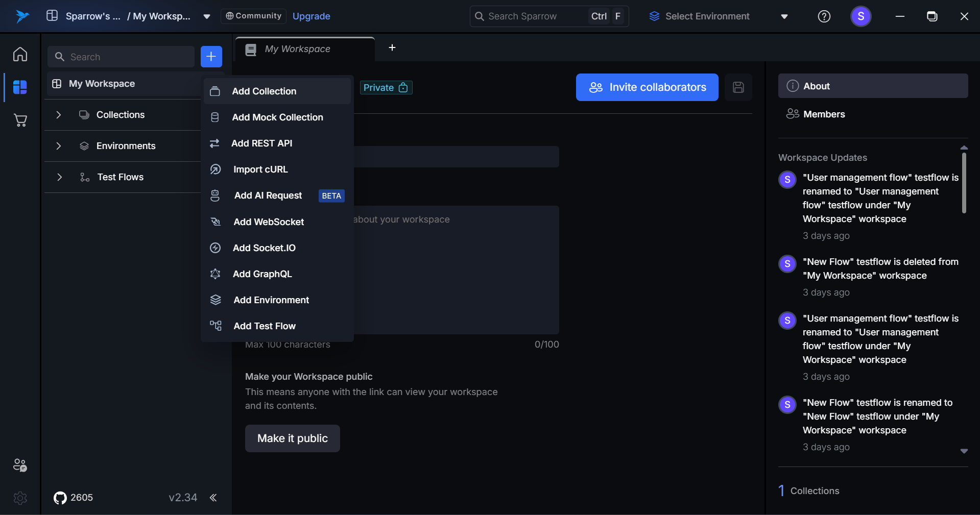This screenshot has width=980, height=515.
Task: Toggle the Private workspace badge
Action: tap(386, 88)
